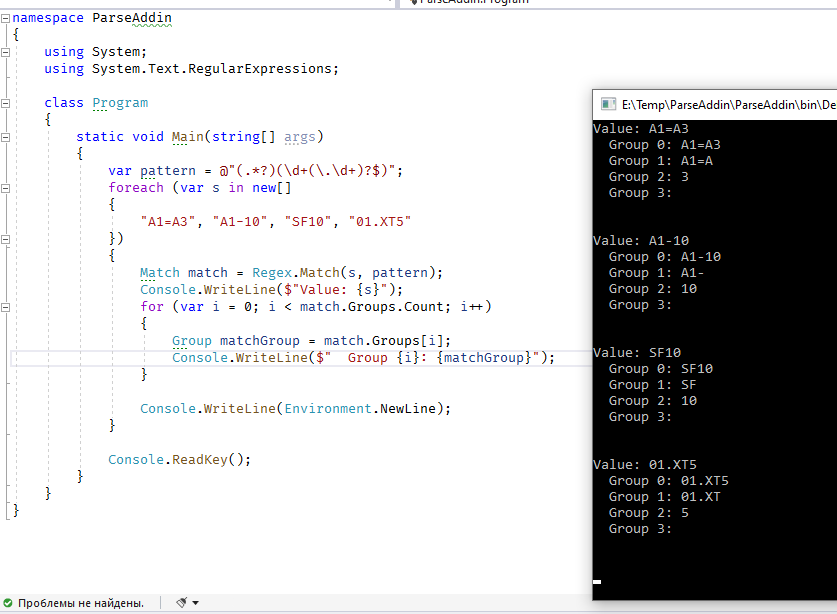This screenshot has width=837, height=614.
Task: Collapse the namespace ParseAddin outlining block
Action: point(5,18)
